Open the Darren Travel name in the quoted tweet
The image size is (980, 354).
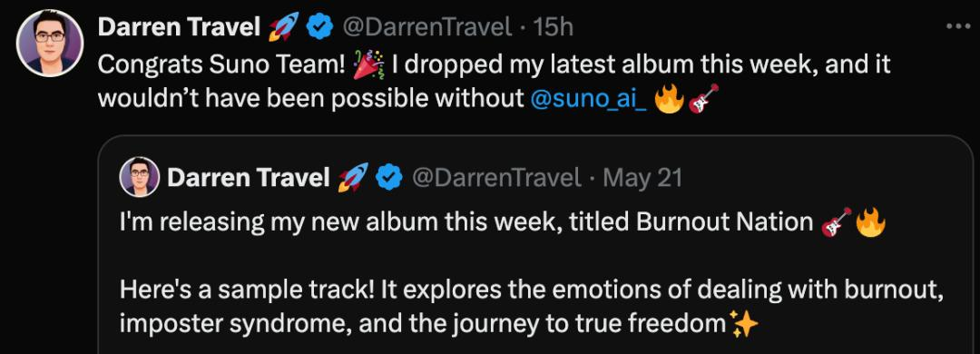(248, 178)
